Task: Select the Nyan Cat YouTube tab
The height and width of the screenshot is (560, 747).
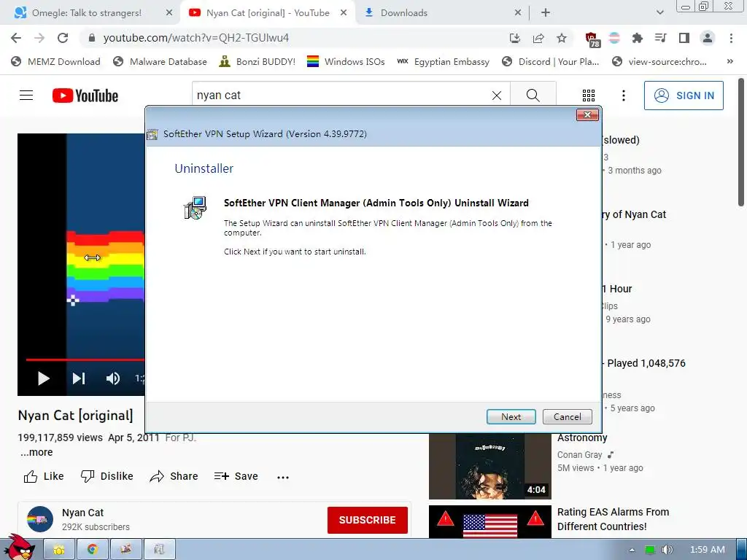Action: 268,13
